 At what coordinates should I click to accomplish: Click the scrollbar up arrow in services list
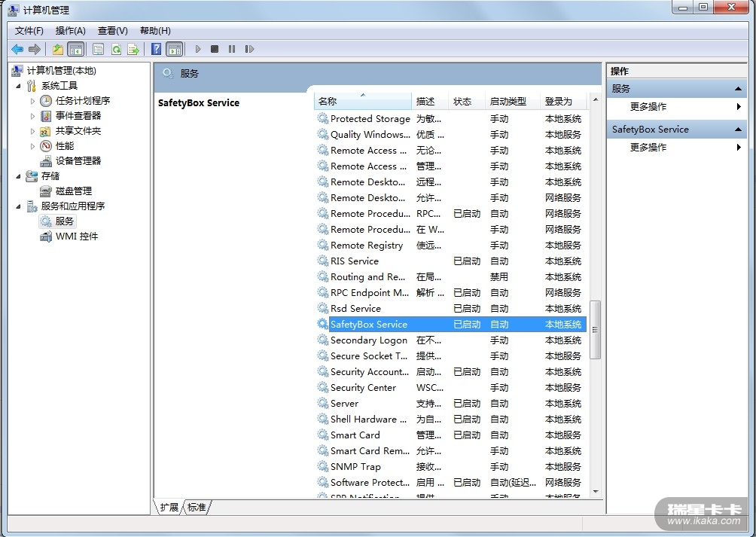tap(596, 99)
